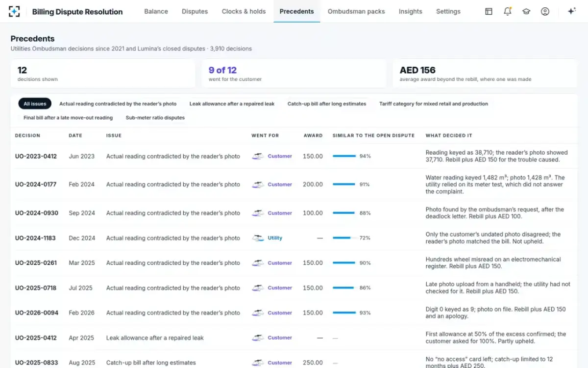Click the 100.00 award value

[x=313, y=213]
